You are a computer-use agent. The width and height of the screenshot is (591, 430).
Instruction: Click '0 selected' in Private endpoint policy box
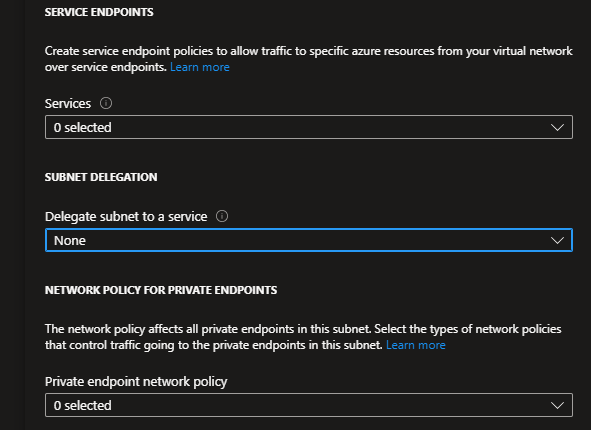tap(83, 405)
